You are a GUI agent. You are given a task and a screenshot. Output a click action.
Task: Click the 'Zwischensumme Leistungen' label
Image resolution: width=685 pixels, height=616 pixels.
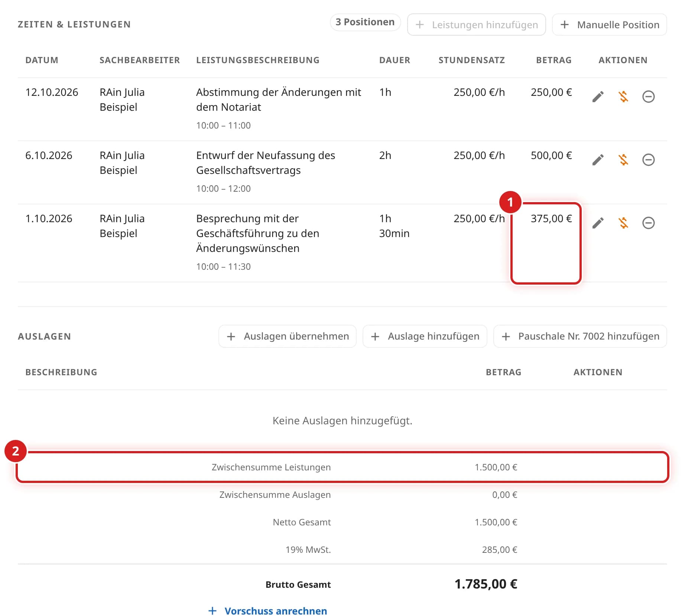pos(271,467)
